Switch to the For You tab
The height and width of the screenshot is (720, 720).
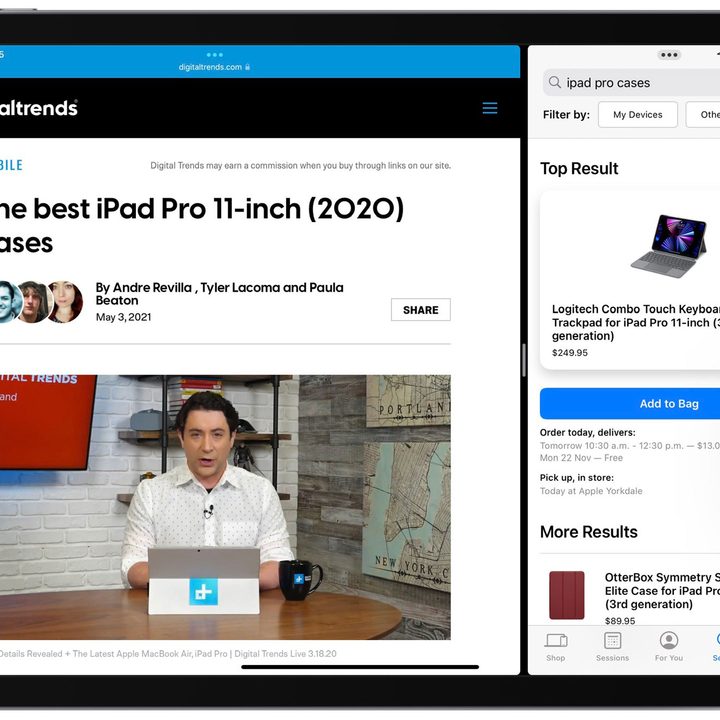(669, 647)
